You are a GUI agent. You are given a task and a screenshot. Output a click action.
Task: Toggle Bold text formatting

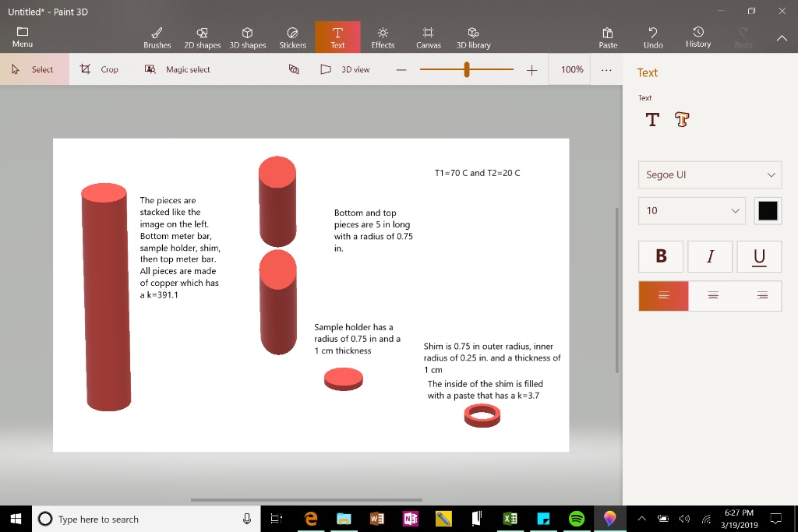(662, 256)
